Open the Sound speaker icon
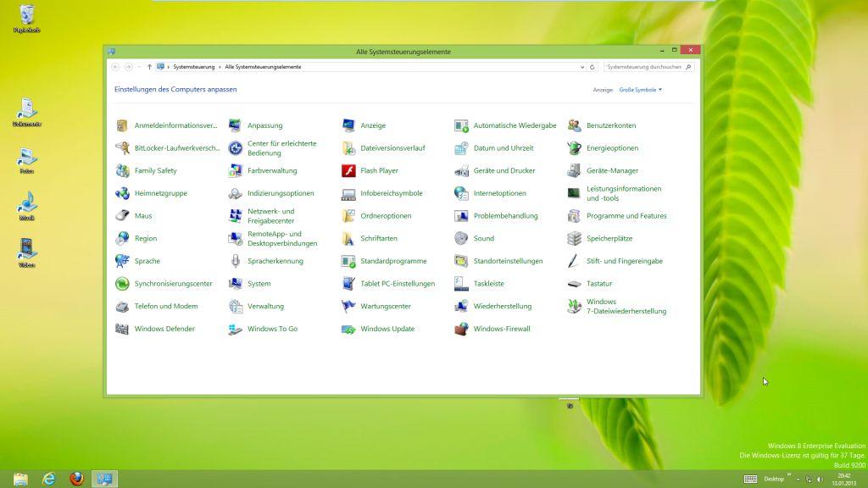868x488 pixels. point(461,238)
